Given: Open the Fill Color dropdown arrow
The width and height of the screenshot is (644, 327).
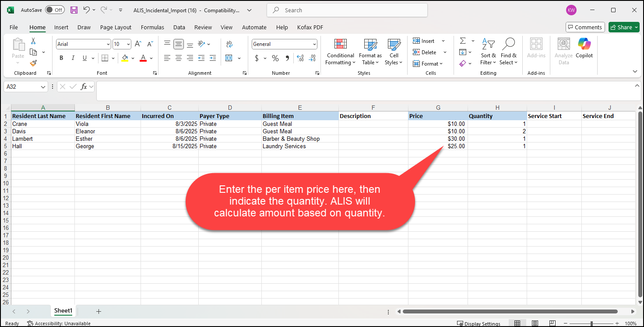Looking at the screenshot, I should point(133,58).
